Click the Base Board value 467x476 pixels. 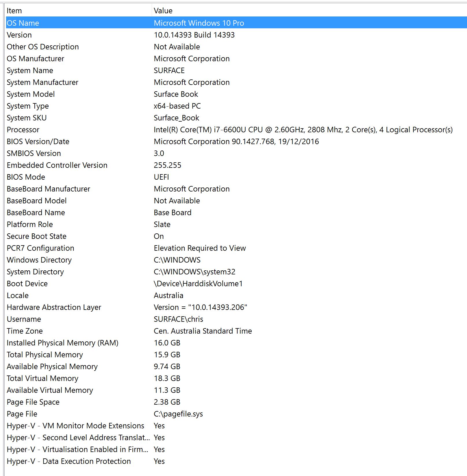click(x=173, y=213)
